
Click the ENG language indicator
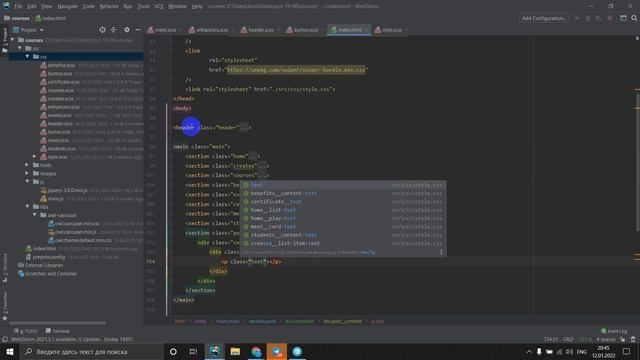click(x=582, y=351)
